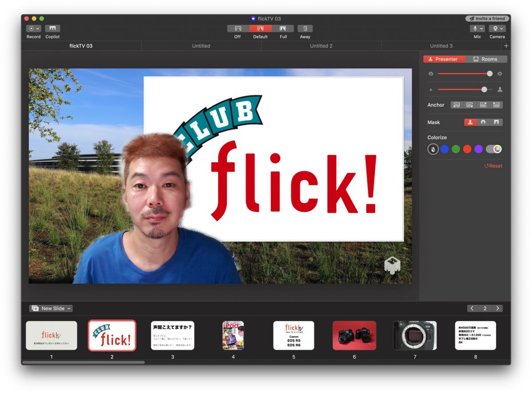The image size is (532, 393).
Task: Anchor presenter to top-right
Action: point(483,105)
